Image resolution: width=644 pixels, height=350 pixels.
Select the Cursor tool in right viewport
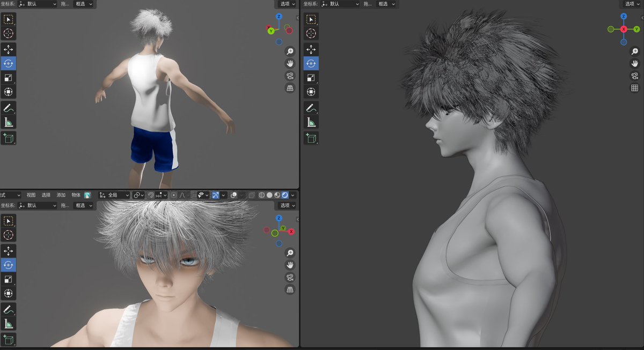(311, 33)
